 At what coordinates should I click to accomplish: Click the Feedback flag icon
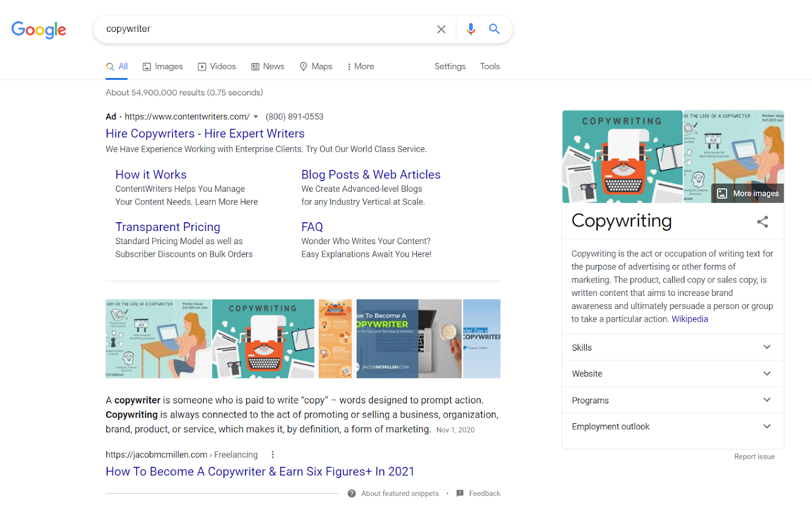(460, 493)
